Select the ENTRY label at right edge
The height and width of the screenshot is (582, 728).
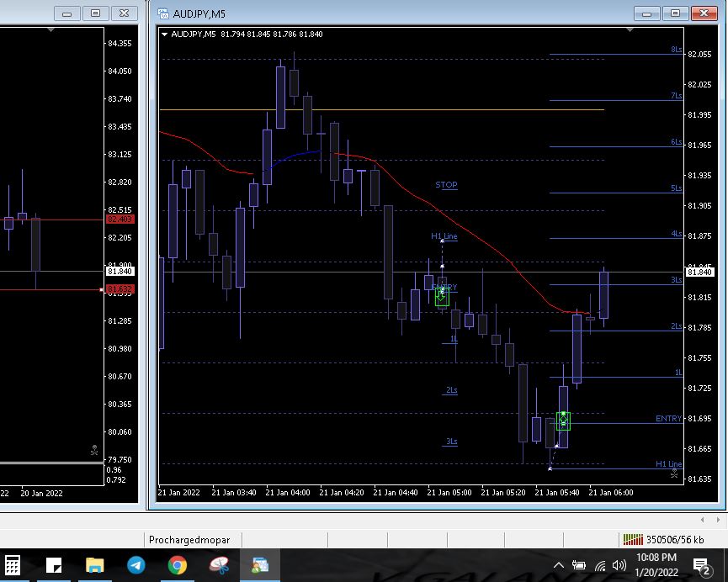(668, 419)
